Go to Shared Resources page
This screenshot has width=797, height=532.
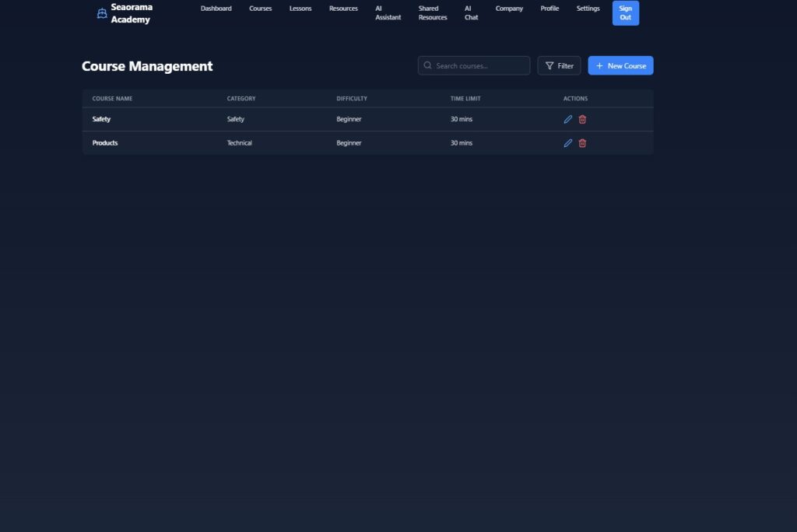433,12
